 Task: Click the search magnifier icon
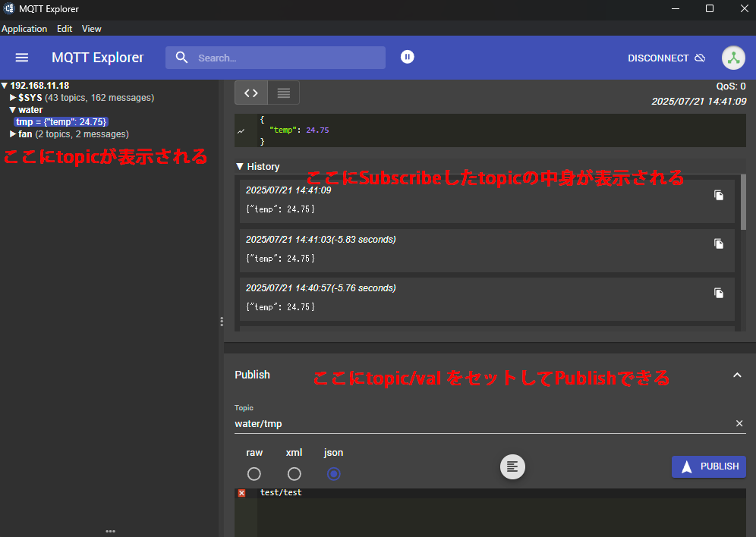click(181, 58)
